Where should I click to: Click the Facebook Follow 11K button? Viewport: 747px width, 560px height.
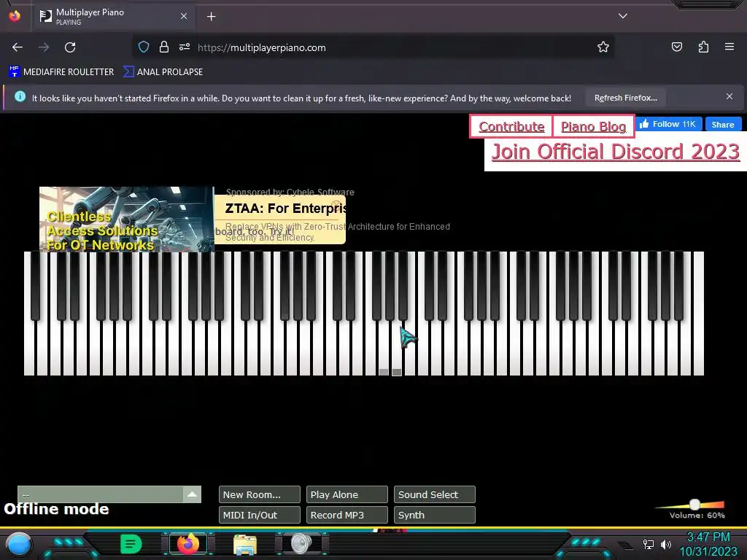[x=668, y=124]
